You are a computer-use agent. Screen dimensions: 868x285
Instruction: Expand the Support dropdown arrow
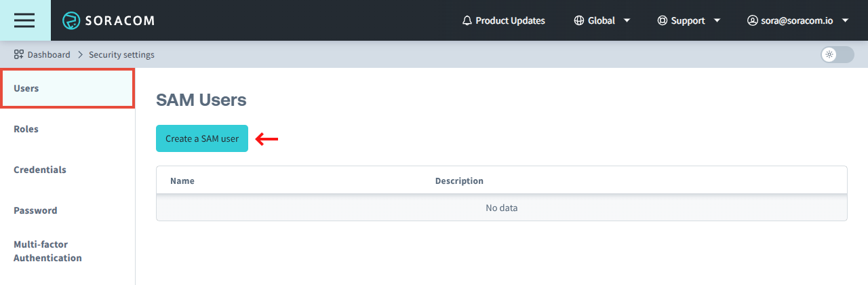tap(718, 21)
